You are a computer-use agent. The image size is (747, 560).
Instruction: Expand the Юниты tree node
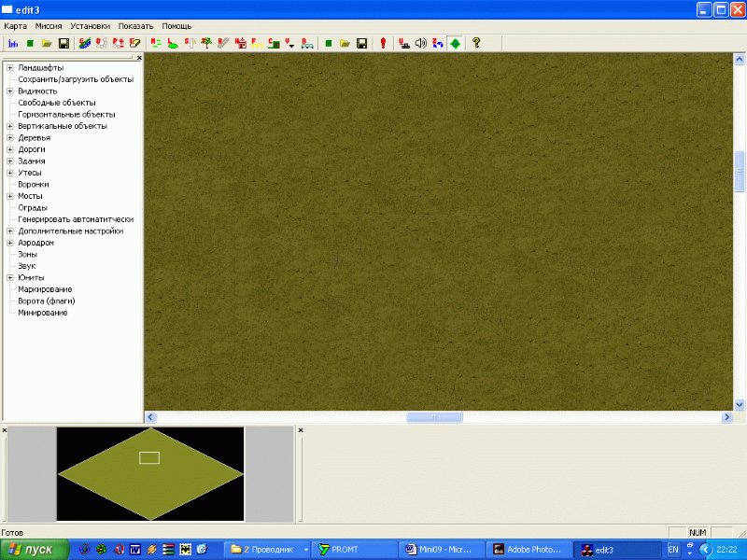10,277
